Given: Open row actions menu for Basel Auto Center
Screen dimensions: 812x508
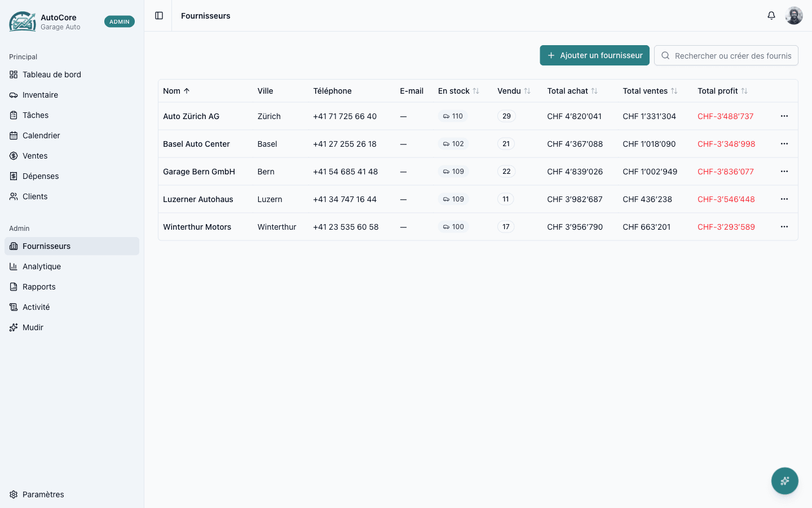Looking at the screenshot, I should pyautogui.click(x=784, y=144).
